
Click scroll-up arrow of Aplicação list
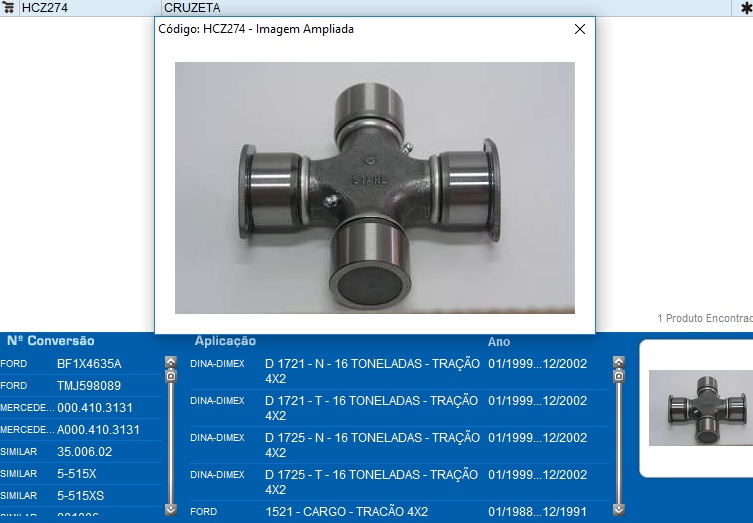[x=618, y=362]
